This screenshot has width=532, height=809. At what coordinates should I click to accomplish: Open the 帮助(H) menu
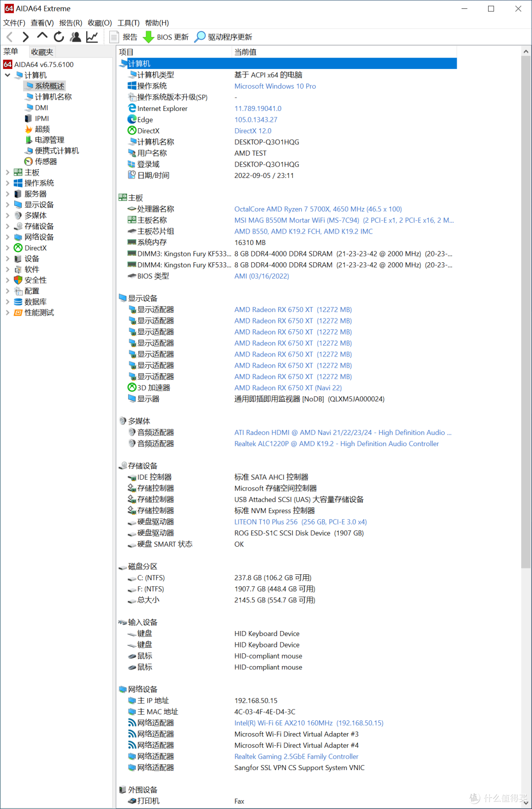pos(157,23)
